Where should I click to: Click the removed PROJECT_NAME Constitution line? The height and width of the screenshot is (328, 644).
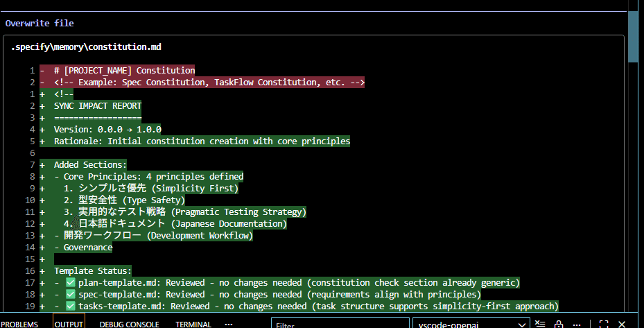click(124, 70)
